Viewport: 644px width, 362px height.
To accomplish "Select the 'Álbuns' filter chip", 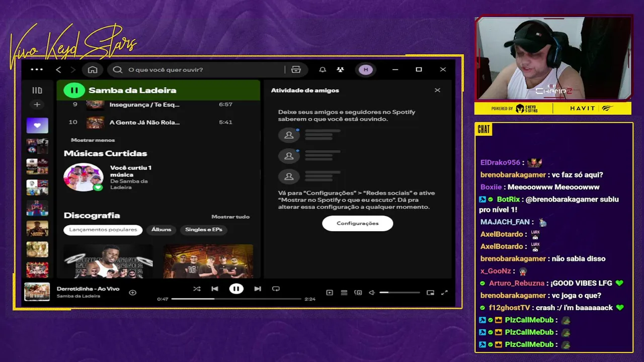I will click(162, 230).
